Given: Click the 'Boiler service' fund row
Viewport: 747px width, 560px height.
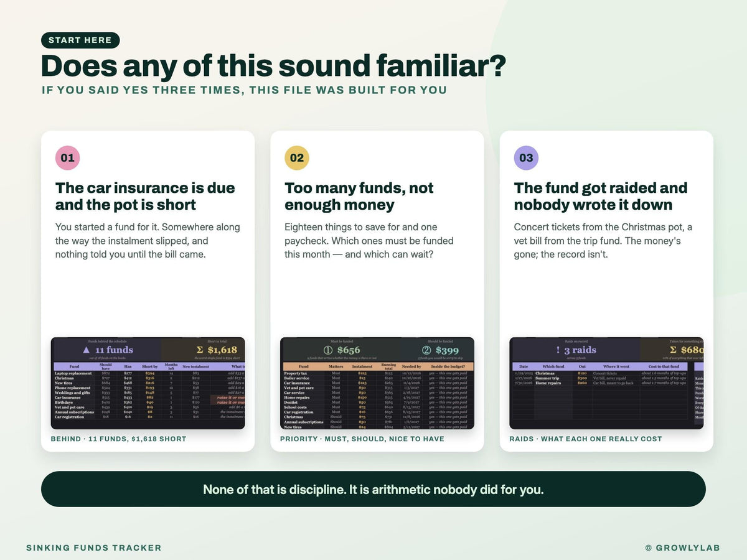Looking at the screenshot, I should pos(378,378).
